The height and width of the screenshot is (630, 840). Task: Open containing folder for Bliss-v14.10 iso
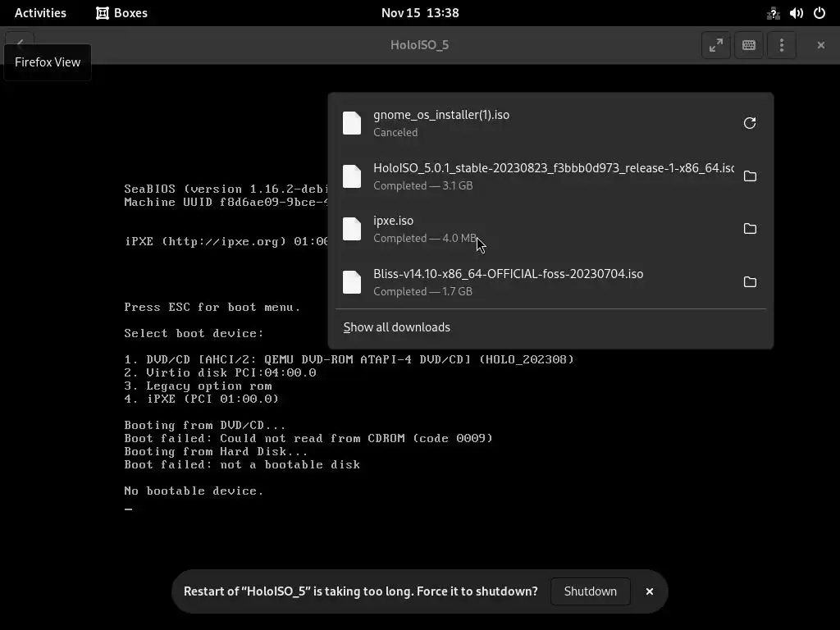[x=750, y=282]
